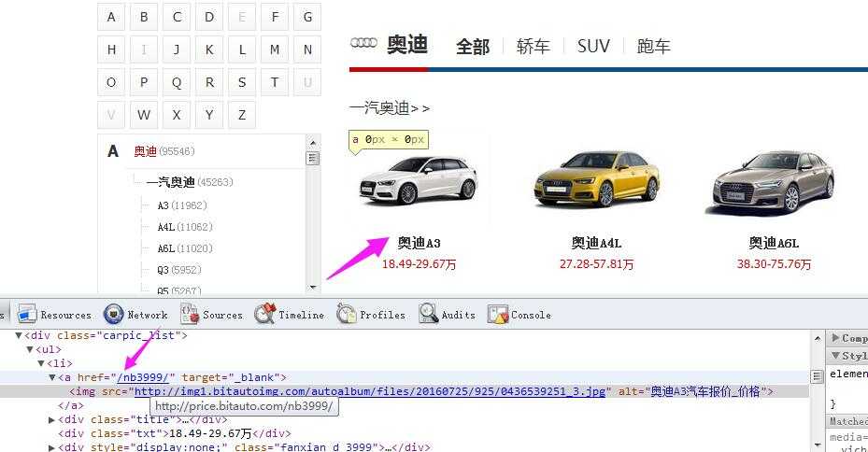
Task: Open the Profiles panel icon
Action: 347,314
